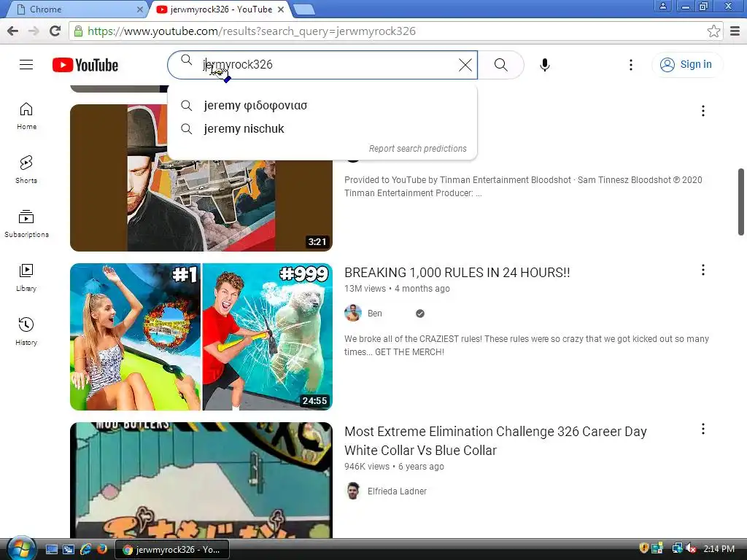Click the browser back arrow

pos(13,31)
